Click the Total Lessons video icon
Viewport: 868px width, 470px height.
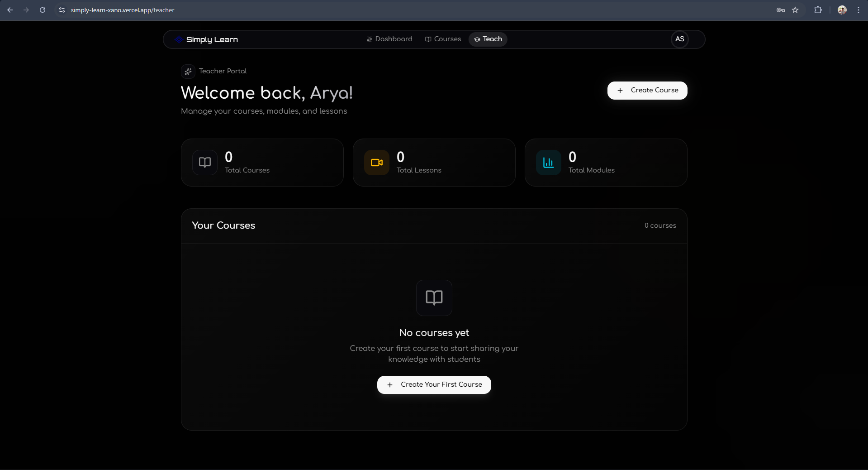[376, 163]
